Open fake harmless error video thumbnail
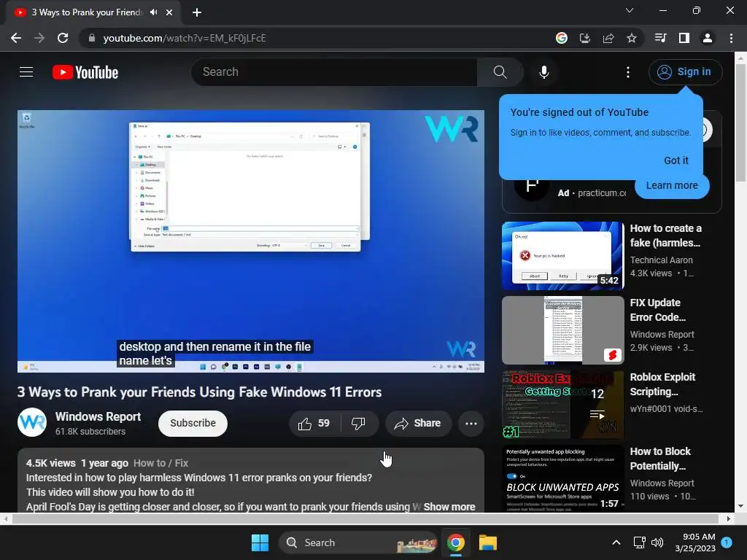Screen dimensions: 747x560 point(562,256)
